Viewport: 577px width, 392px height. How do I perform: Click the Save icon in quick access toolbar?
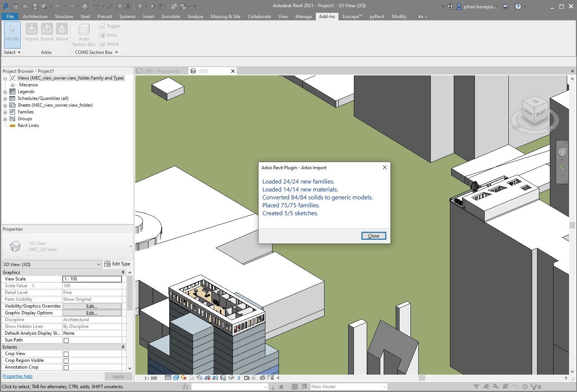[x=35, y=6]
